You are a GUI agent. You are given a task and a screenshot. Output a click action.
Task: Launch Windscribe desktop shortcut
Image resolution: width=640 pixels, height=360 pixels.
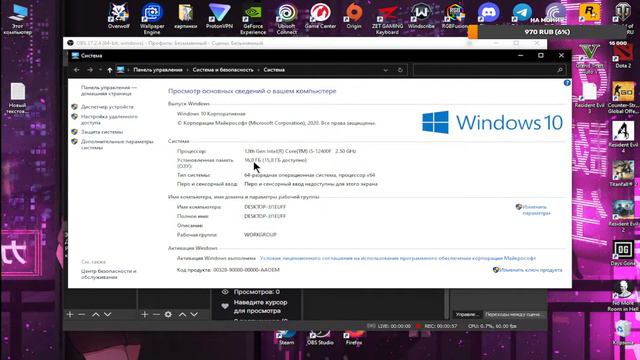pos(421,16)
